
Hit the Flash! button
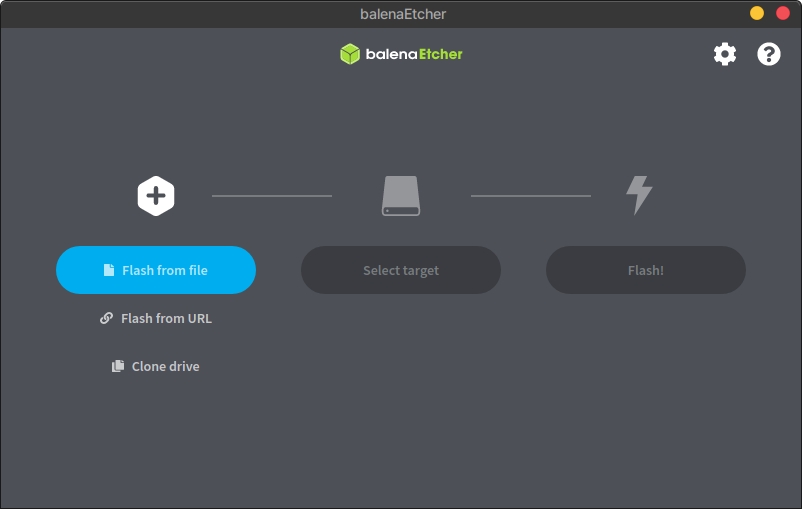point(646,270)
